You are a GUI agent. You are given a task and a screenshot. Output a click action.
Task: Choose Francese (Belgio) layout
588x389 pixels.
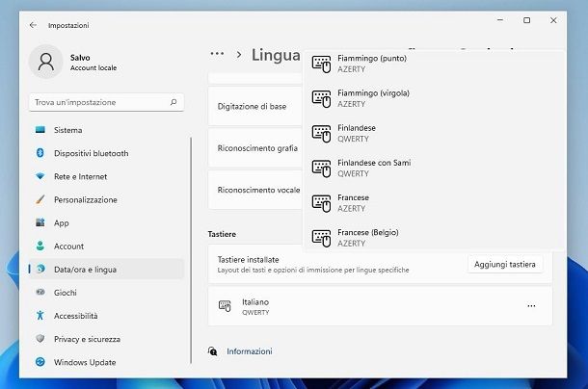coord(433,238)
